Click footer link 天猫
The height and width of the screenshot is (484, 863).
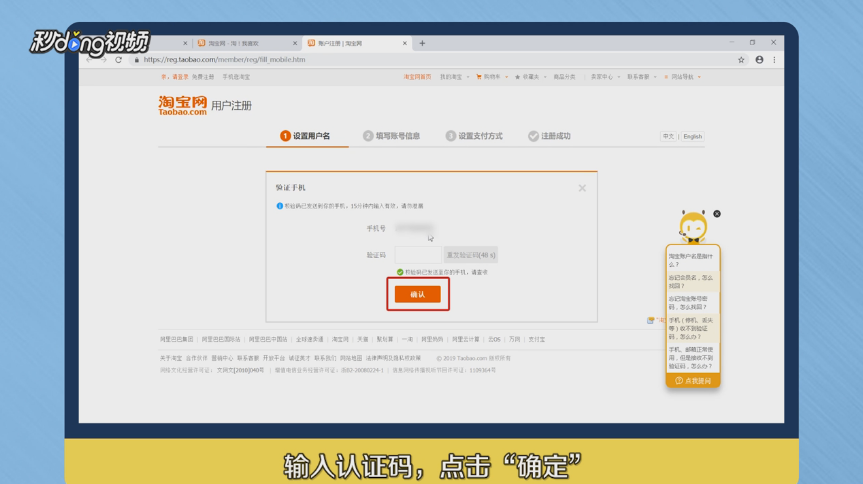click(x=362, y=339)
